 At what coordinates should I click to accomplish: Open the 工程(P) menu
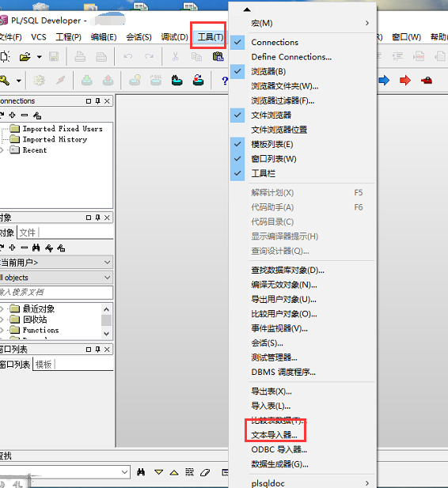tap(69, 37)
